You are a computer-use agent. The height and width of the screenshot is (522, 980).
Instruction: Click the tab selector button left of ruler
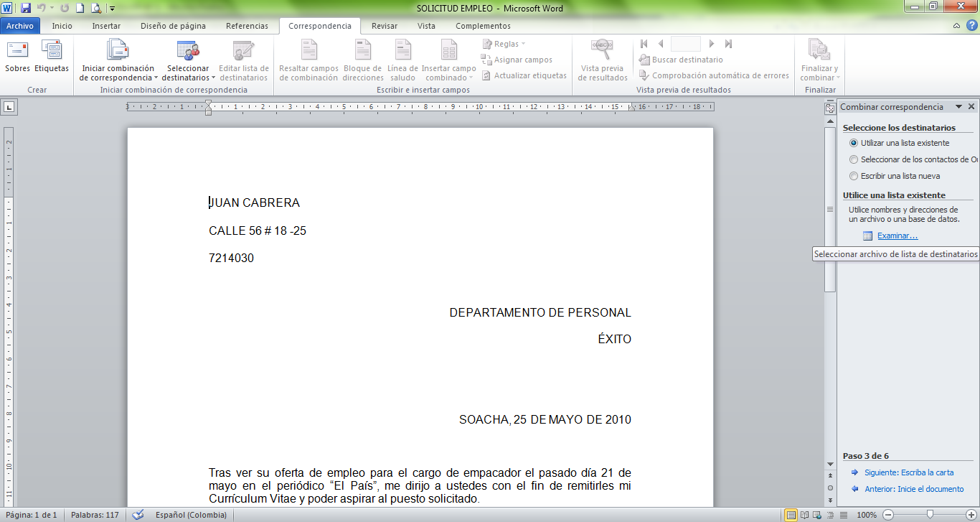9,107
